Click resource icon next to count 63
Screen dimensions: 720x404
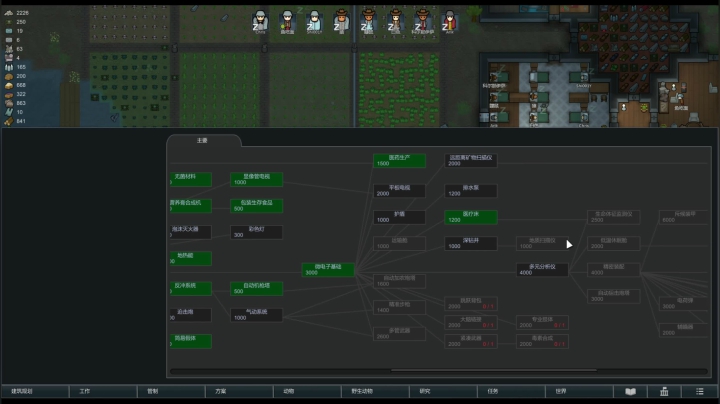9,49
